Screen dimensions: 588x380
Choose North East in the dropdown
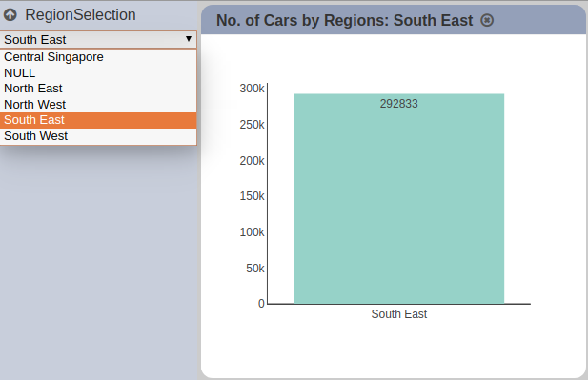tap(98, 89)
